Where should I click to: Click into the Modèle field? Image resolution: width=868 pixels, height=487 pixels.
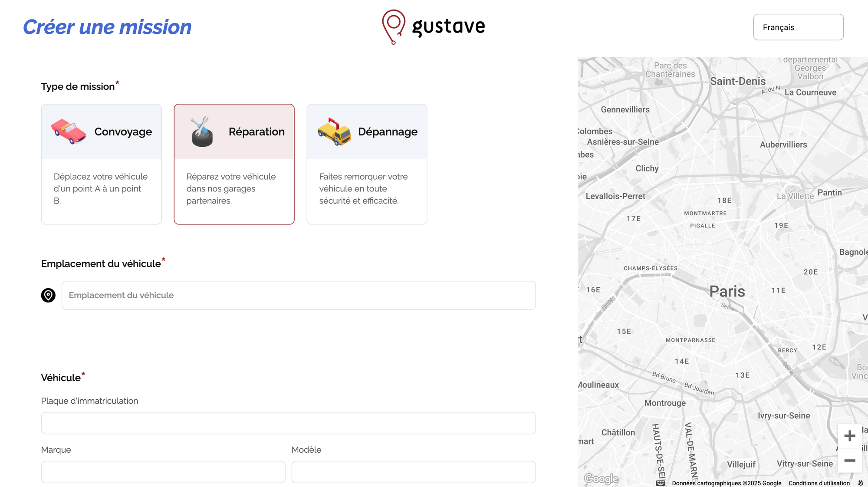[414, 472]
